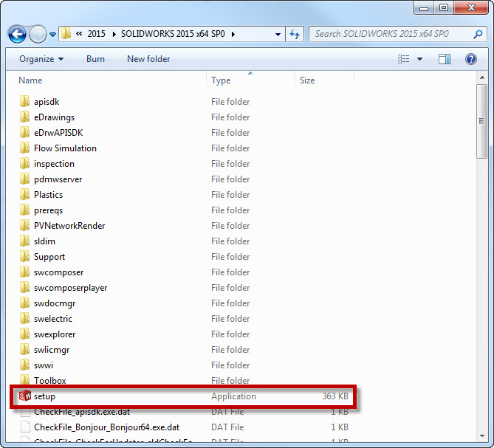Select CheckFile_apisdk.exe.dat file
This screenshot has width=494, height=448.
[82, 412]
